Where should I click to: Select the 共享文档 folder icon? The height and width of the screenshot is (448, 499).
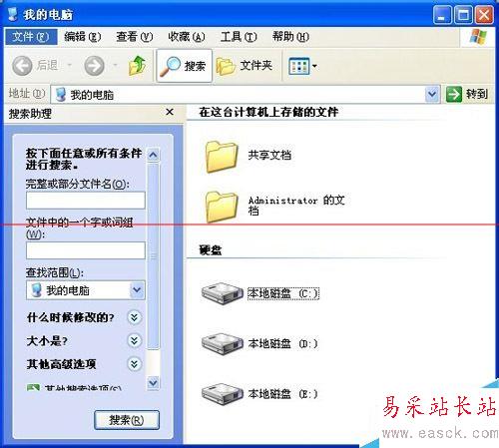coord(222,157)
